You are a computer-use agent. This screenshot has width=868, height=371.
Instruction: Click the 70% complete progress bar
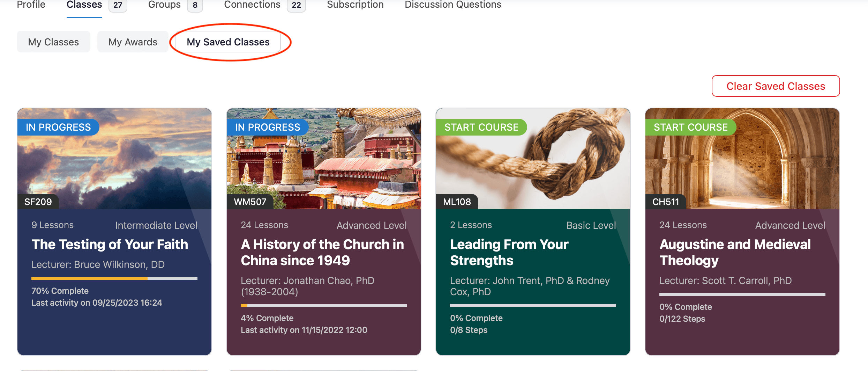click(x=114, y=278)
